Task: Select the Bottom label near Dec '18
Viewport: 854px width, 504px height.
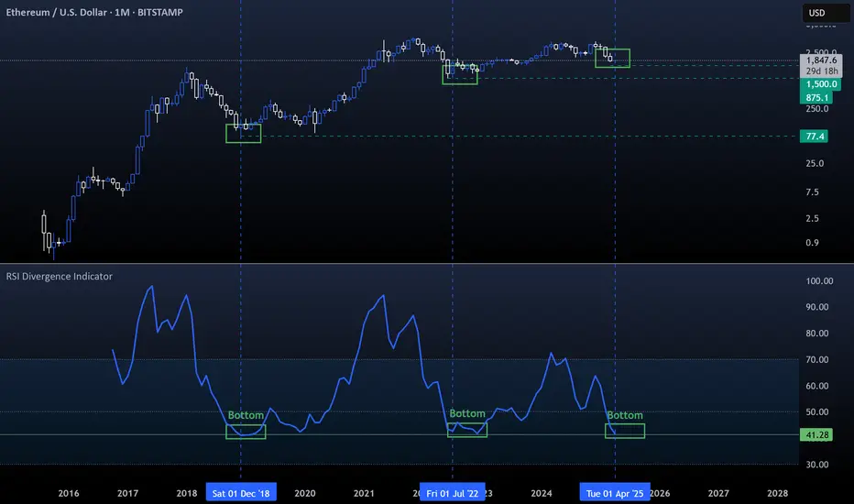Action: coord(246,415)
